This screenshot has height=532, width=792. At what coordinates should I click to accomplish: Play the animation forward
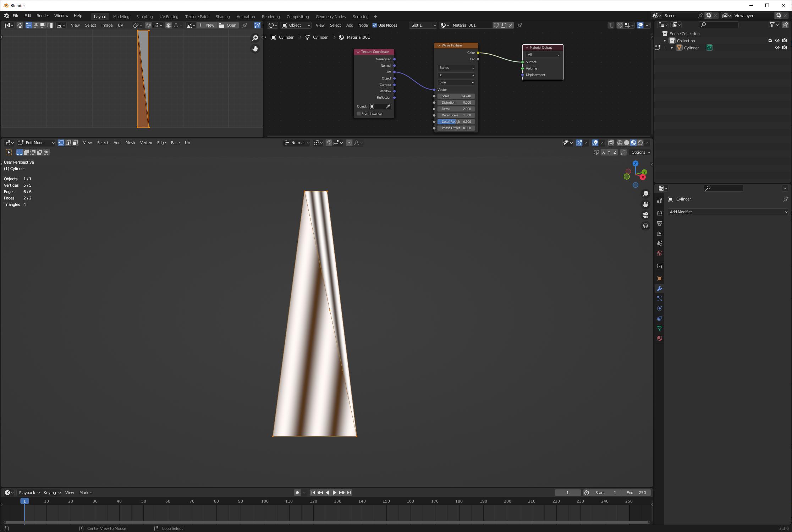pyautogui.click(x=334, y=493)
